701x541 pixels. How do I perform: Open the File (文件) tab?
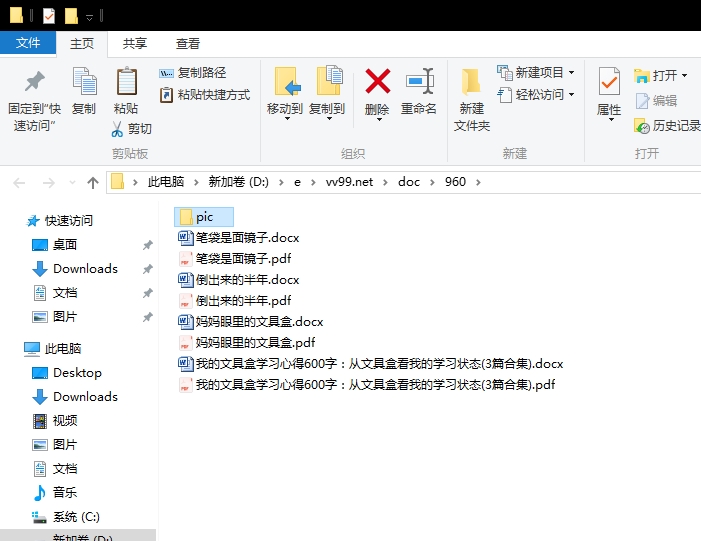point(28,43)
